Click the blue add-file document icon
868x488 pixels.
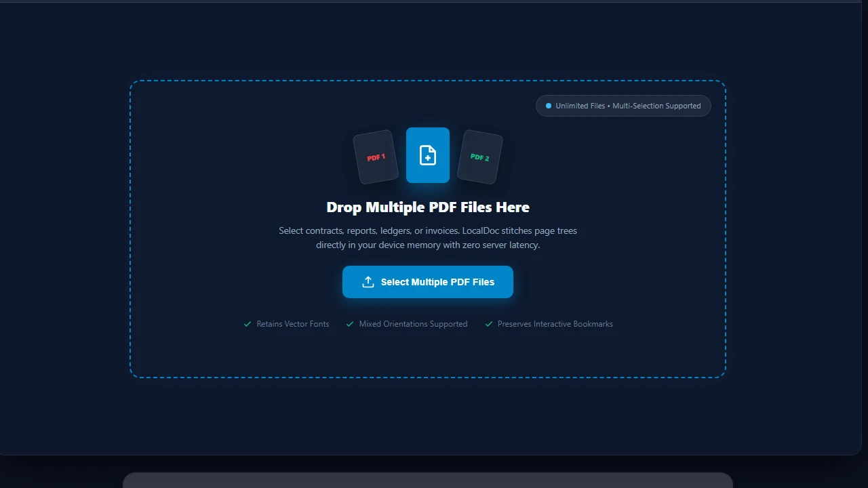[x=428, y=155]
